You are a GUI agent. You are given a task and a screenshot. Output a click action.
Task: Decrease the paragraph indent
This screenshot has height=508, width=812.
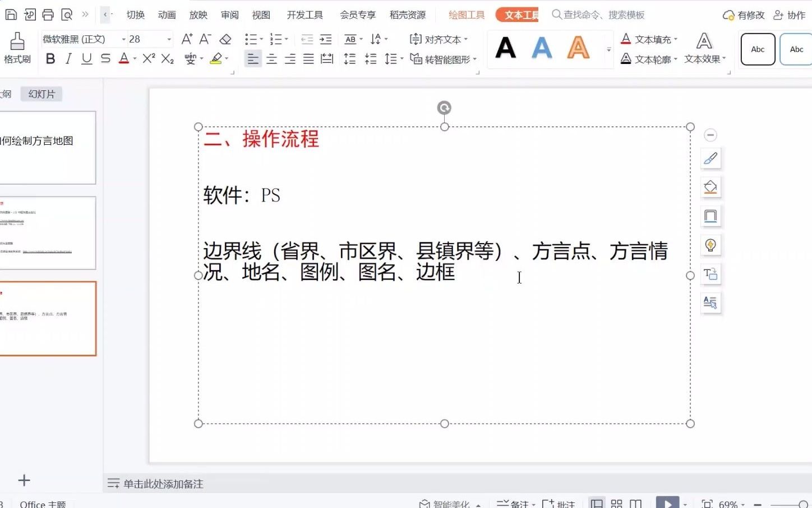pyautogui.click(x=307, y=39)
